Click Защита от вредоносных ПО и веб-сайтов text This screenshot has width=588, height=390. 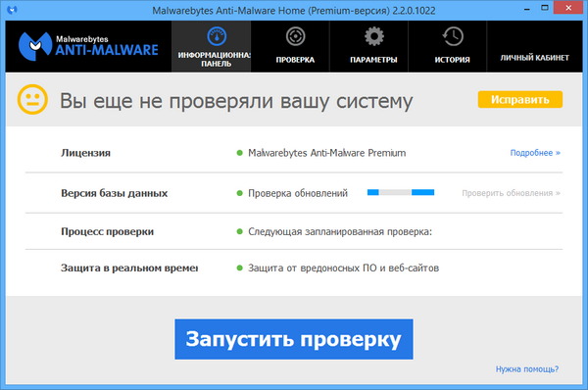click(x=343, y=268)
